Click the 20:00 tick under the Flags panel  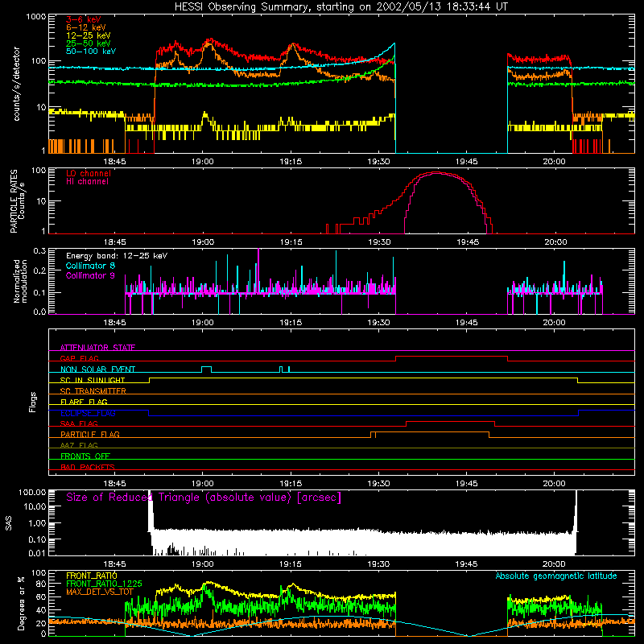click(555, 484)
